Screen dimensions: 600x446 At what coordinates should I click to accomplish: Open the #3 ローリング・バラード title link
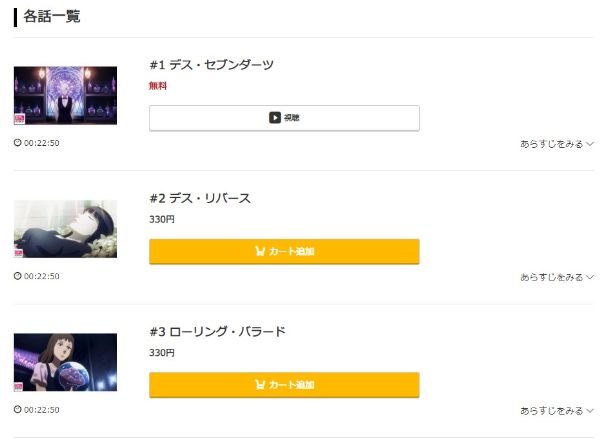(x=217, y=331)
